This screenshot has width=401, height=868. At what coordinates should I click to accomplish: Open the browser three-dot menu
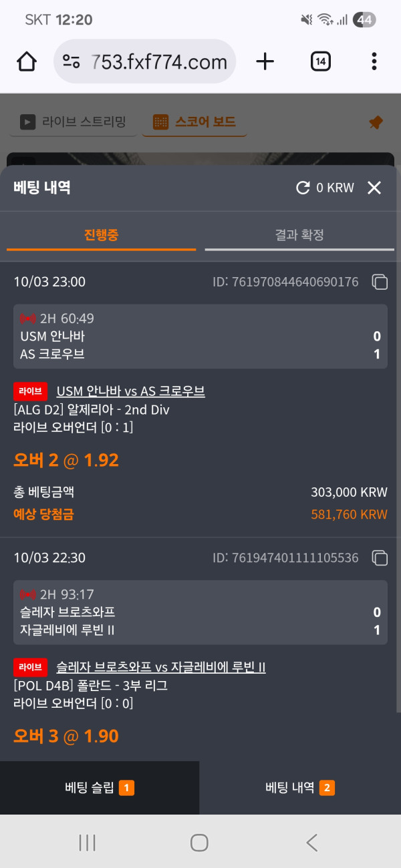tap(374, 62)
